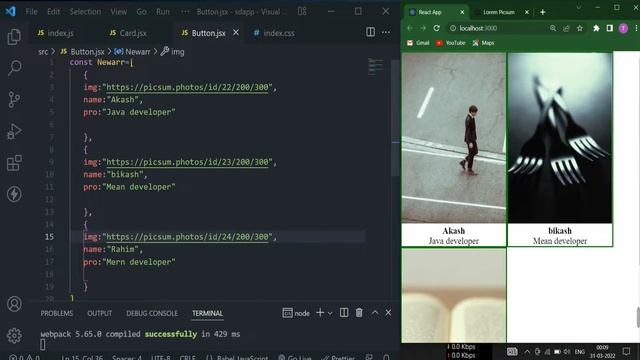This screenshot has height=360, width=640.
Task: Share this page icon in address bar
Action: [566, 28]
